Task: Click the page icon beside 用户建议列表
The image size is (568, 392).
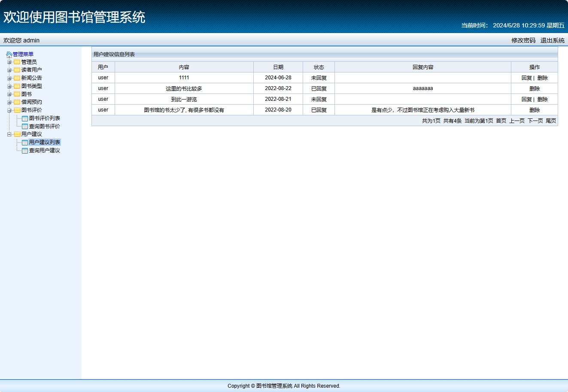Action: click(x=25, y=142)
